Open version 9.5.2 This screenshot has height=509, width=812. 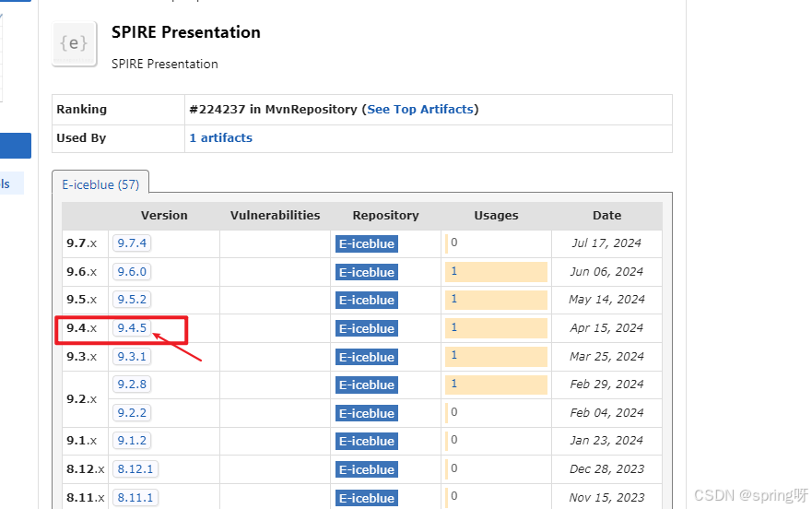132,300
